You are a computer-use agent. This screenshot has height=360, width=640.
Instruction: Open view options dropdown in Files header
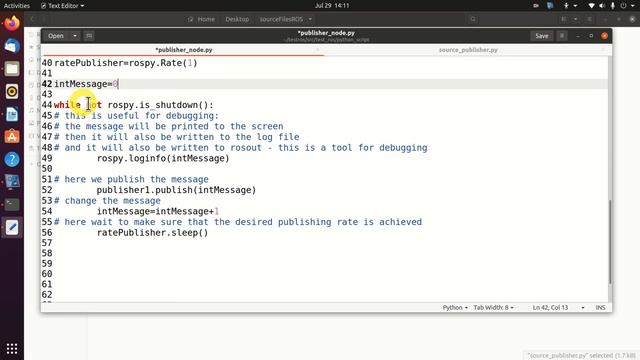[x=576, y=19]
